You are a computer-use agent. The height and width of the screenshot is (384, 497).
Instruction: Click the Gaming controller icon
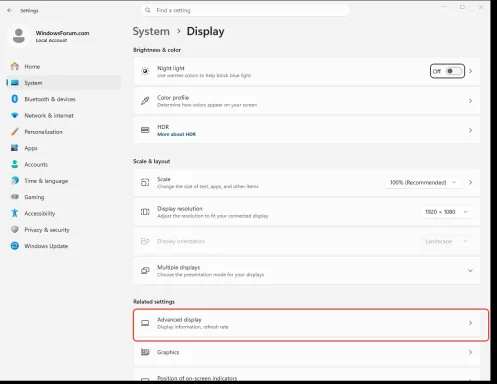15,197
